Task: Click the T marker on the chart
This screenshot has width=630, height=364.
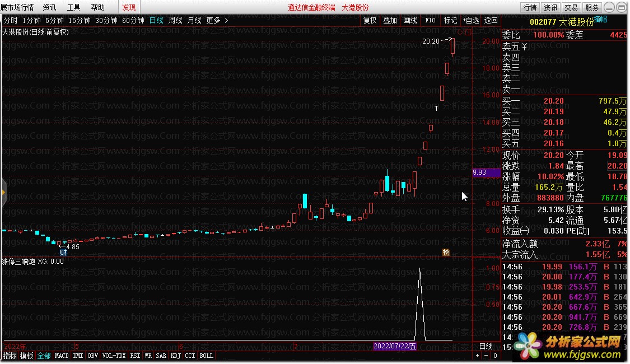Action: (x=436, y=108)
